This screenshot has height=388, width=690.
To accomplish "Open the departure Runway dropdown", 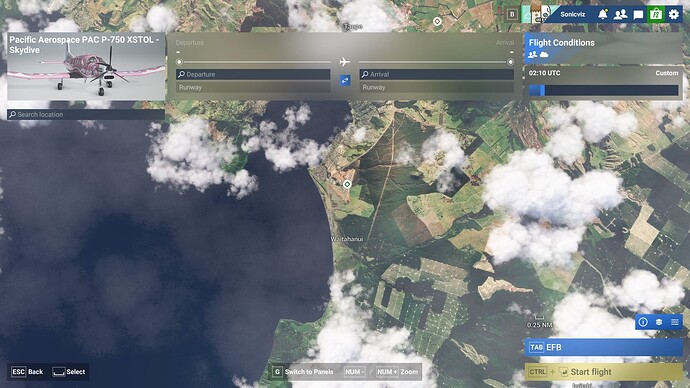I will click(253, 88).
